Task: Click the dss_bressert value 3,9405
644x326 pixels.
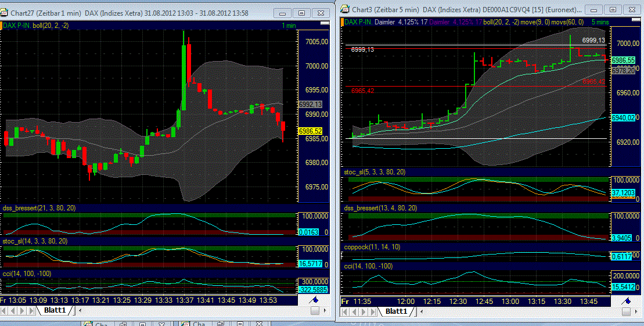Action: [x=622, y=238]
